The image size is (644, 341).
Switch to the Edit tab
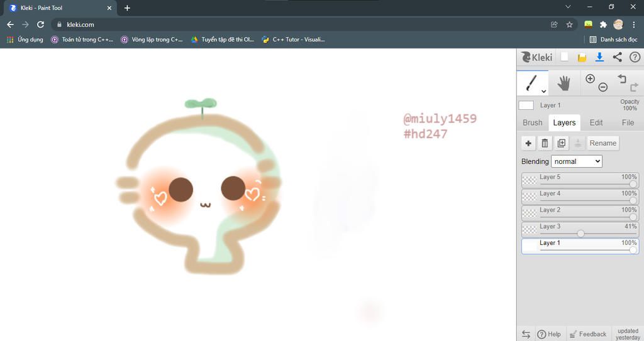(x=596, y=122)
